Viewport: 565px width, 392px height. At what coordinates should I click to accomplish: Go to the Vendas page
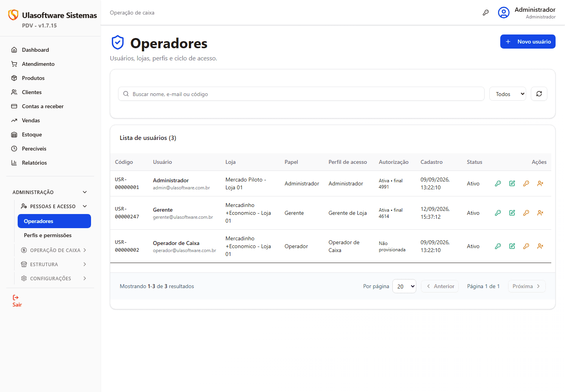[50, 120]
